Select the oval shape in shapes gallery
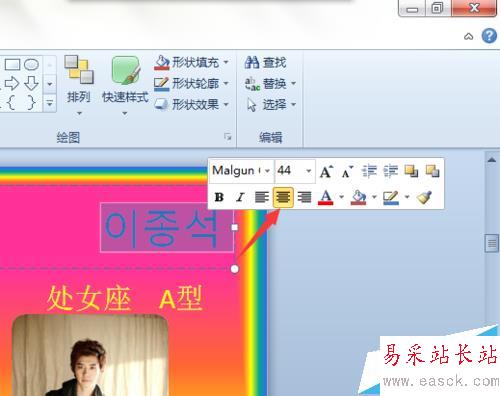 [31, 64]
